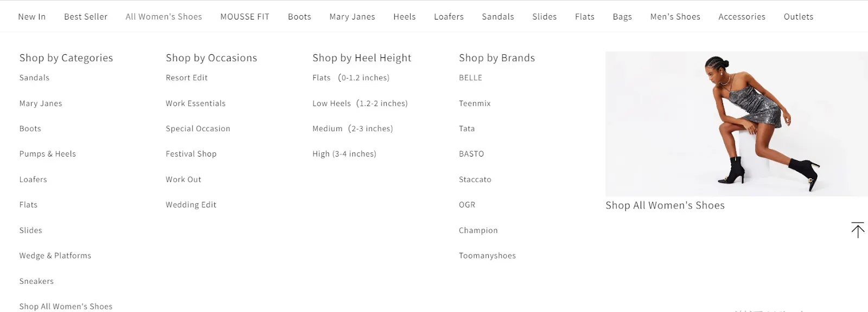Select the Champion brand link
Screen dimensions: 868x312
478,230
